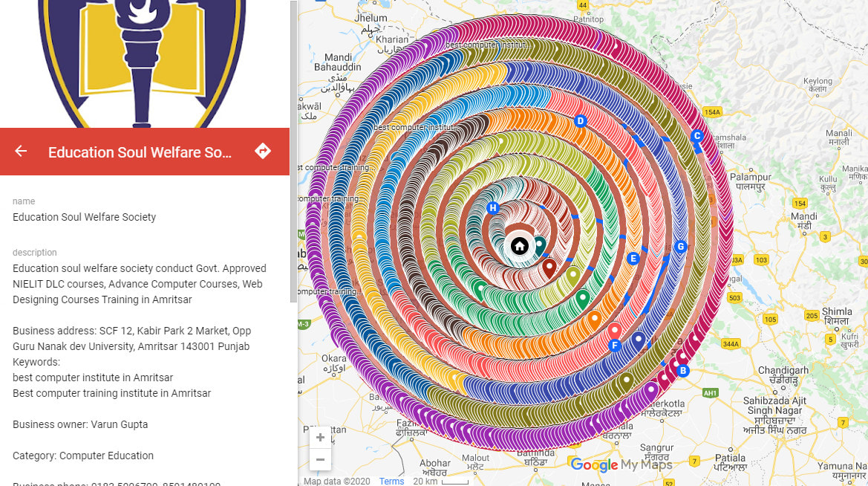Click blue route marker E
This screenshot has width=868, height=486.
click(633, 259)
